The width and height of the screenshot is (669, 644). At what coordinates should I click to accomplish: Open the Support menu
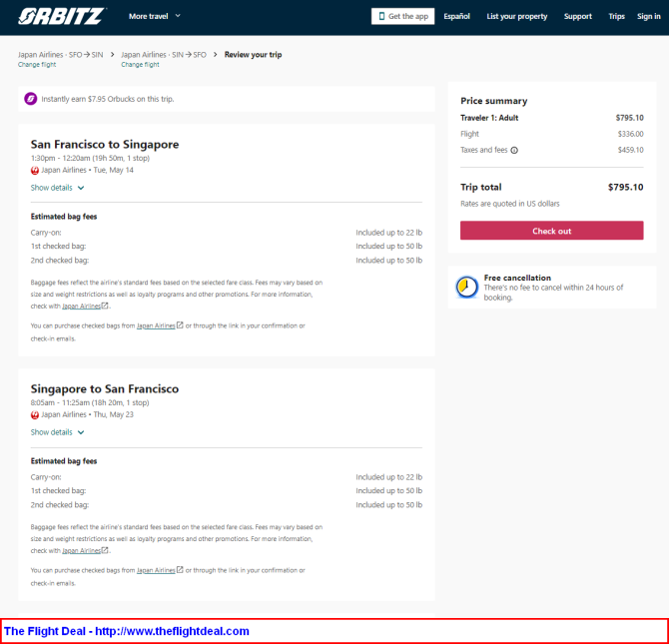578,16
